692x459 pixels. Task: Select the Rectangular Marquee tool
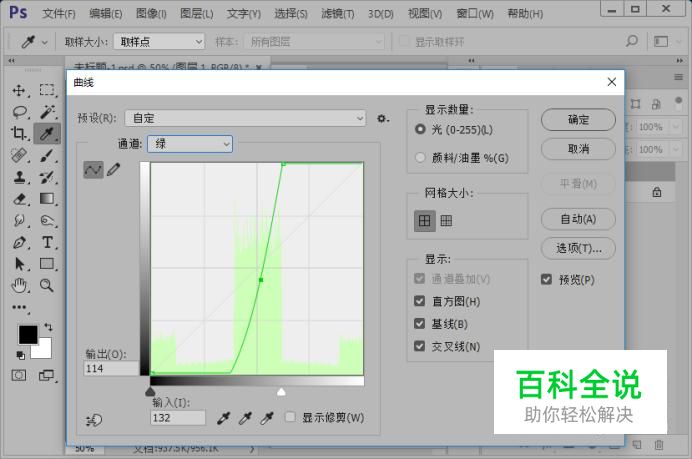(x=47, y=90)
